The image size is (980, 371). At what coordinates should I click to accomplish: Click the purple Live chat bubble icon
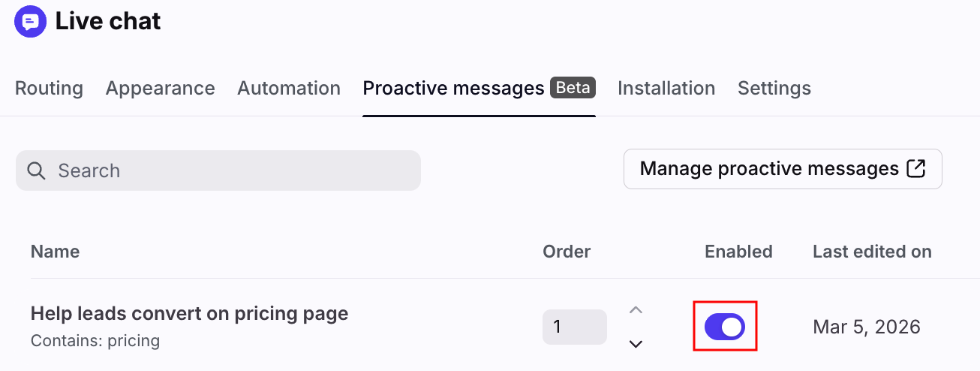[31, 21]
